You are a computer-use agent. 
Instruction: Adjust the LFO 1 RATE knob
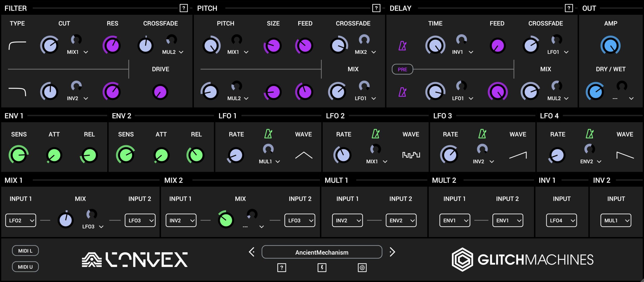point(236,155)
